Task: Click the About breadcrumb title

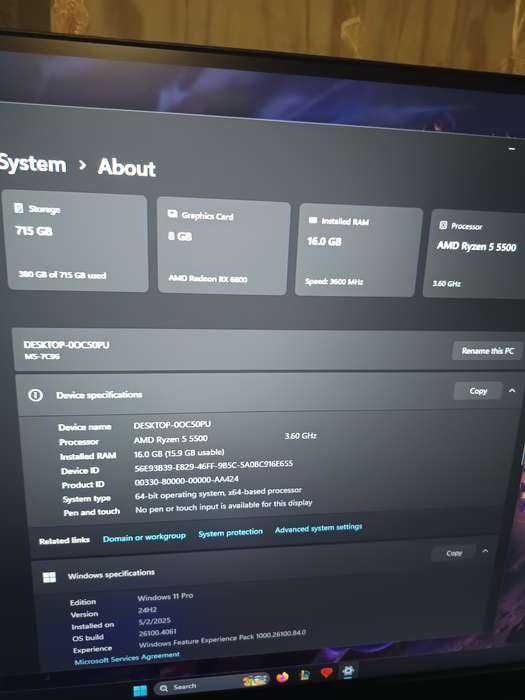Action: click(x=127, y=167)
